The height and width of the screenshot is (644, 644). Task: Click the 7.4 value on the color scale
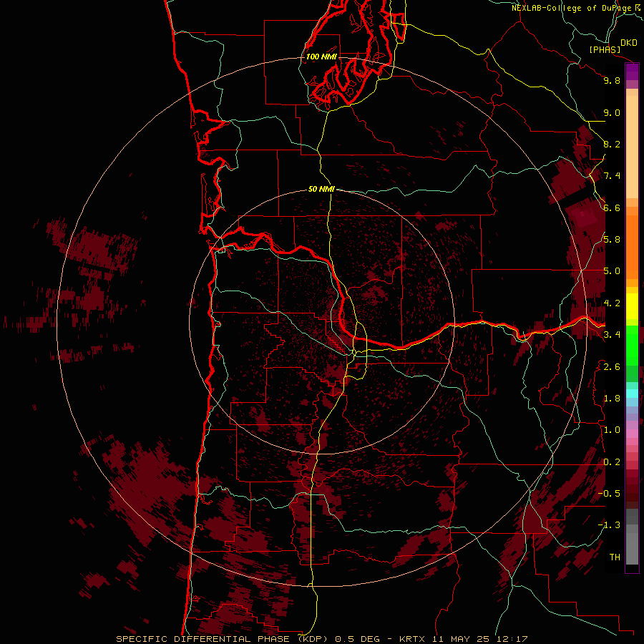click(x=612, y=176)
